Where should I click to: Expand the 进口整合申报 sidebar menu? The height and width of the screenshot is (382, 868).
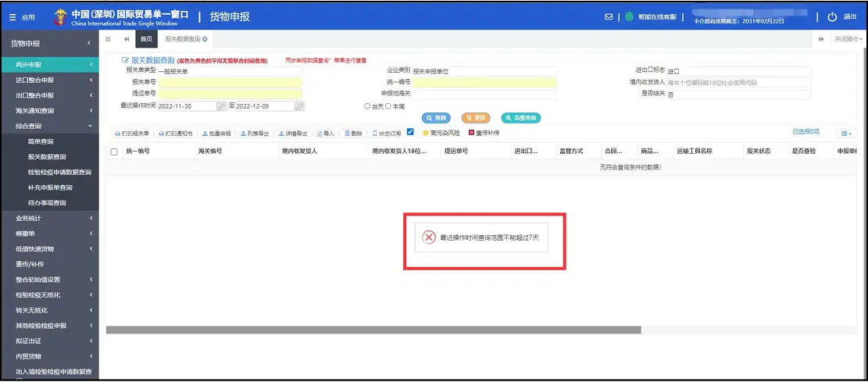coord(50,80)
